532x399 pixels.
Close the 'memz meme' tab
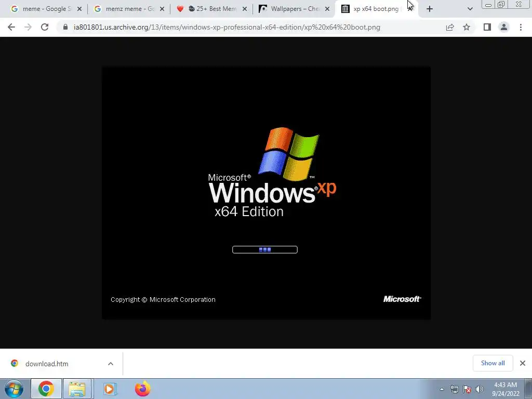click(162, 9)
